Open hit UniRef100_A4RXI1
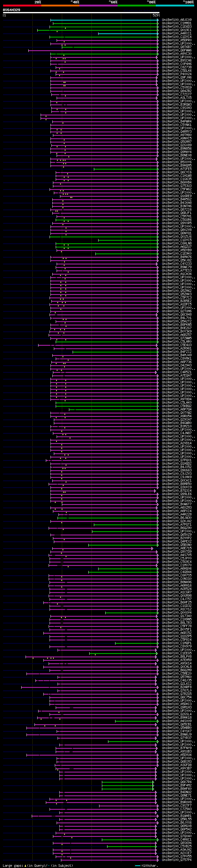The width and height of the screenshot is (197, 868). (176, 33)
